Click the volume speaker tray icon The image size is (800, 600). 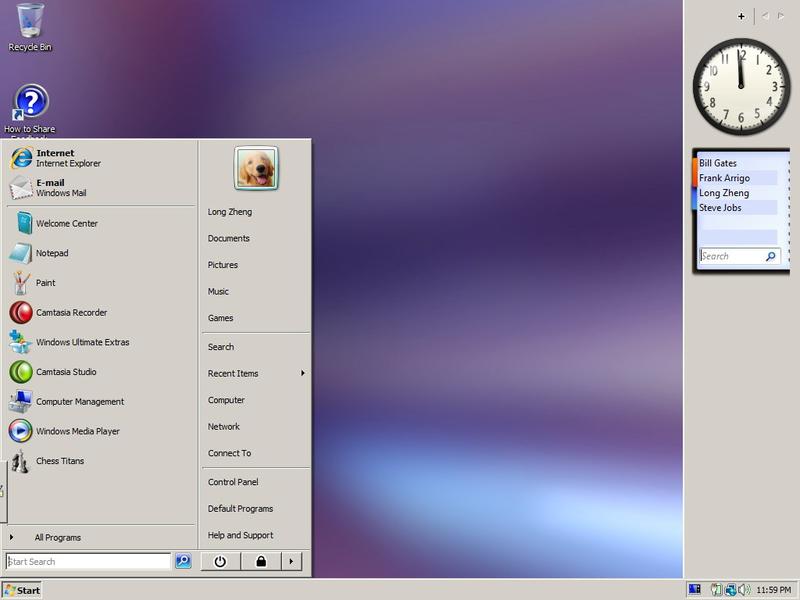[743, 590]
